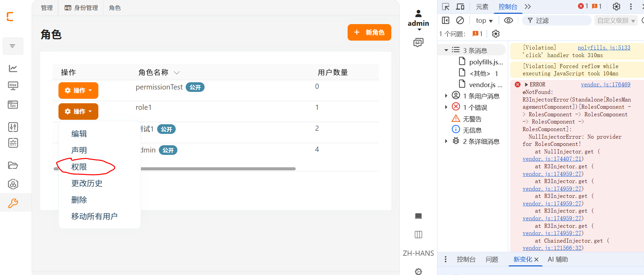Screen dimensions: 644x275
Task: Open the 操作 dropdown for permissionTest row
Action: click(78, 91)
